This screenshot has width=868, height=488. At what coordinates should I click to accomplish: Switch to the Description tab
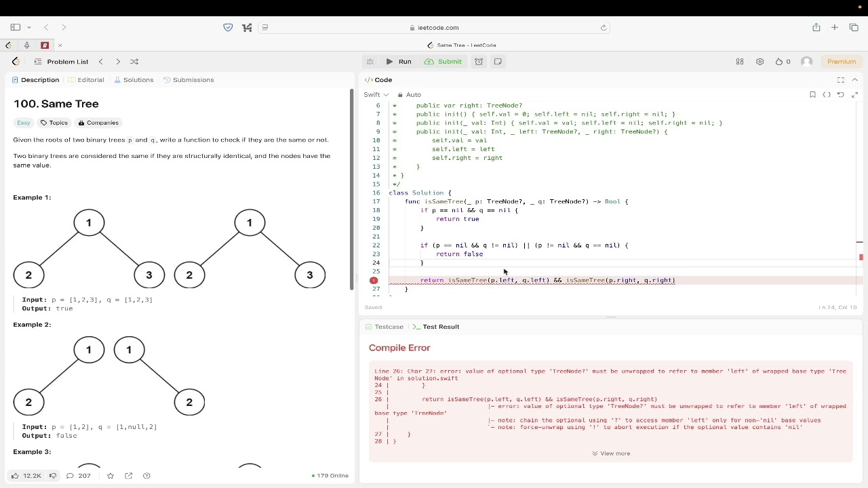37,80
